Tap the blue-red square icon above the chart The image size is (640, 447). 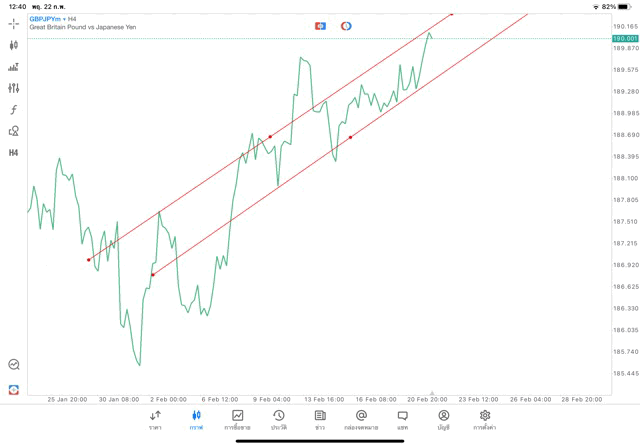(x=320, y=25)
